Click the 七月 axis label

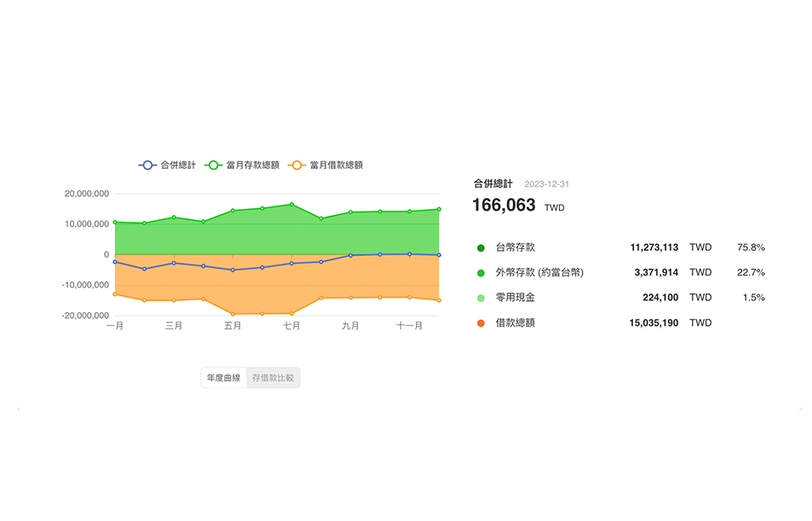pos(291,326)
